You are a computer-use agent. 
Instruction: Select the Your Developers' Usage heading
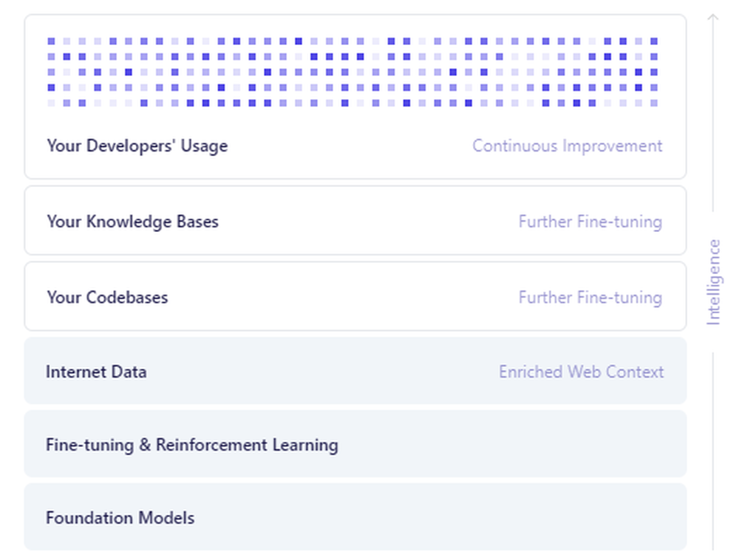click(137, 146)
